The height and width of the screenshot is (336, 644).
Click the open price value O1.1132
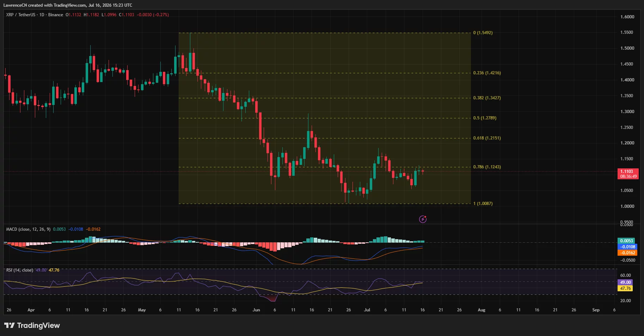(x=73, y=15)
